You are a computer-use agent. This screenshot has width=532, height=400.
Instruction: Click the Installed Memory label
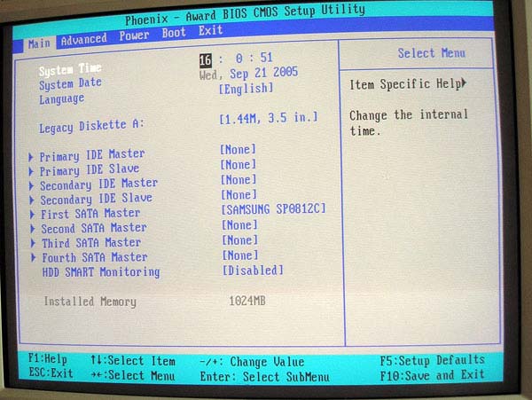(90, 302)
